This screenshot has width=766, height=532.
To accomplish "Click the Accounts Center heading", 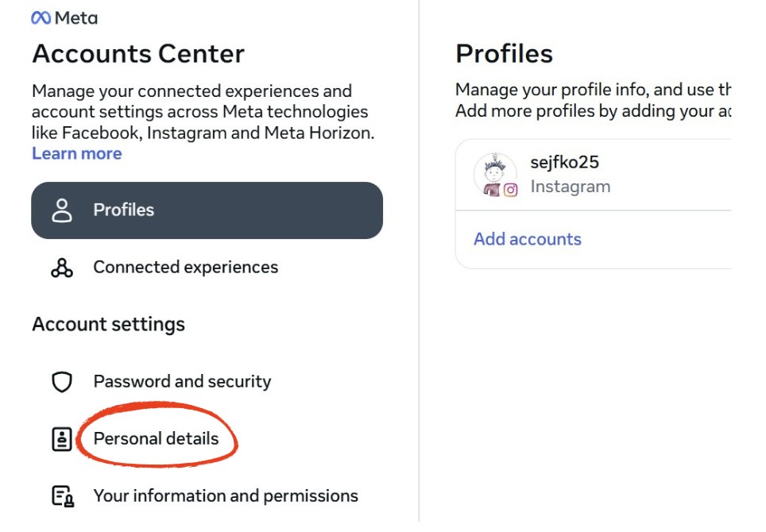I will (x=138, y=54).
